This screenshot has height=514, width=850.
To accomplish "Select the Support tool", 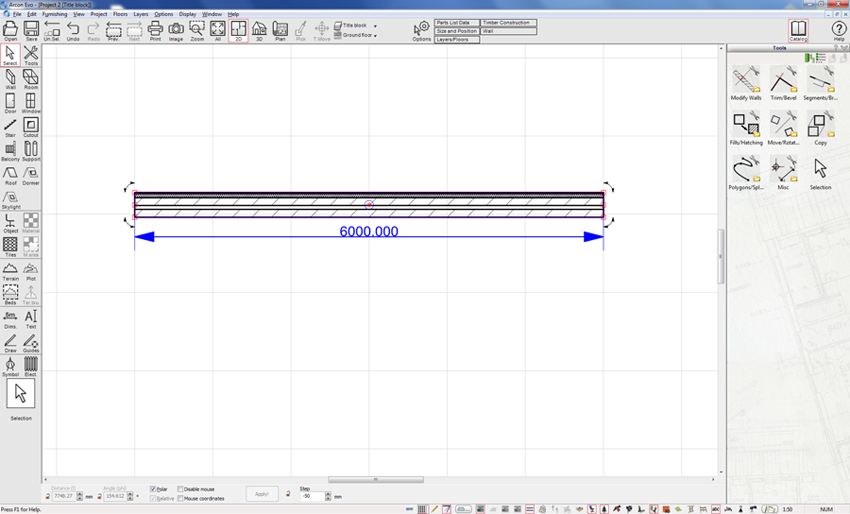I will tap(31, 151).
